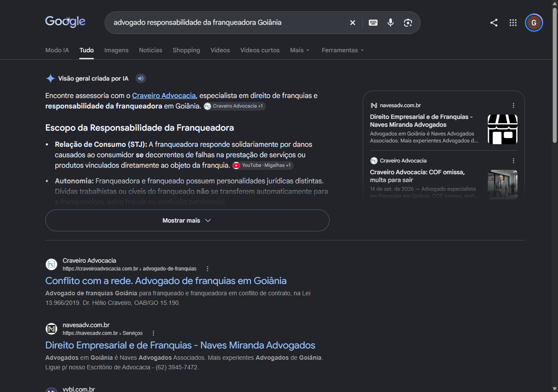
Task: Open the Ferramentas dropdown
Action: pos(343,50)
